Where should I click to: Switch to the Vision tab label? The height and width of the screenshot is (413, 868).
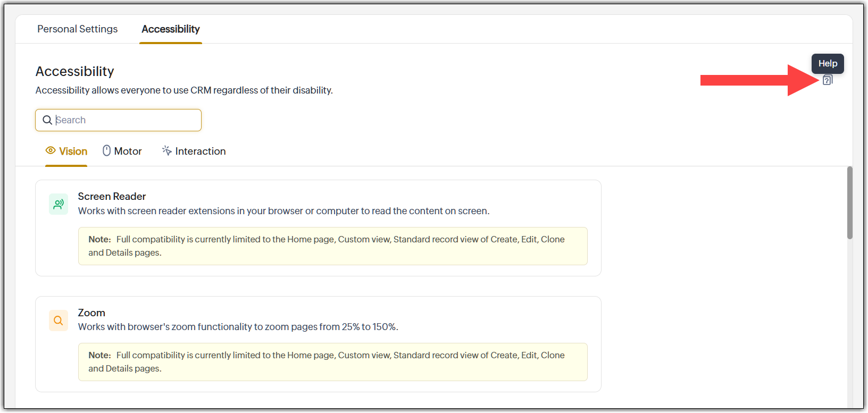tap(73, 151)
